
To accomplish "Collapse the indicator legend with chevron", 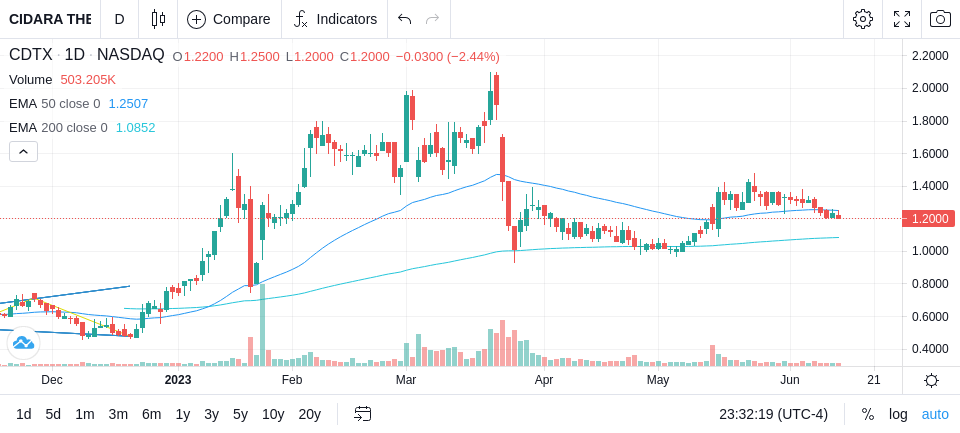I will click(23, 151).
